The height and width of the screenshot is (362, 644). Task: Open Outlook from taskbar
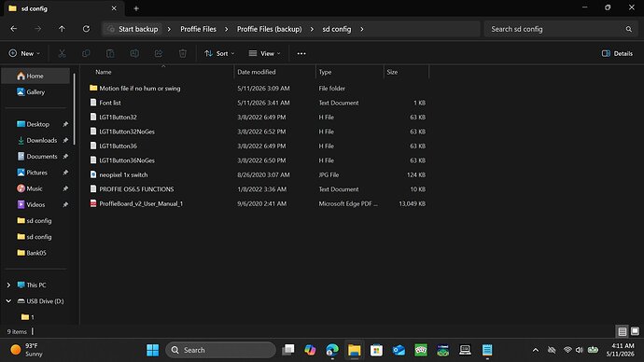coord(399,350)
